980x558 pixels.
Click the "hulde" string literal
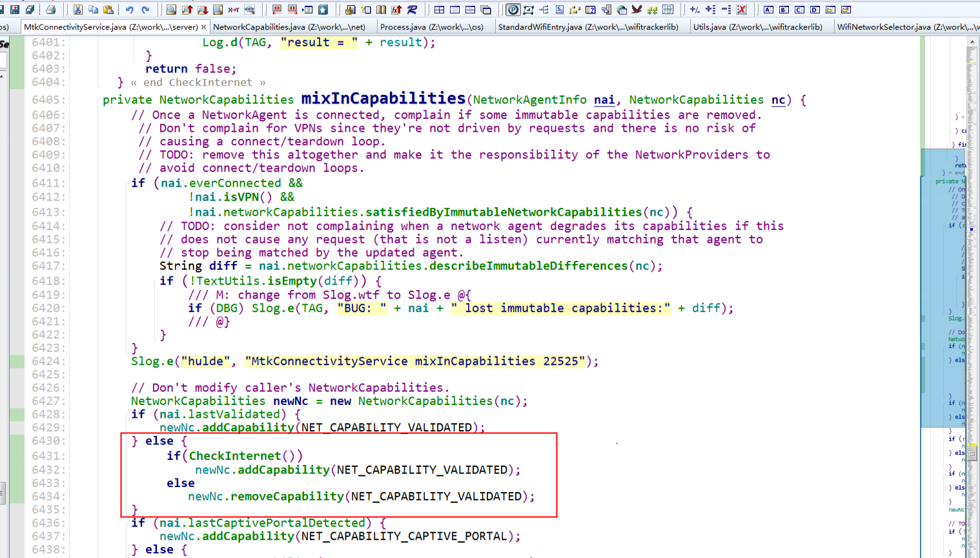[205, 361]
